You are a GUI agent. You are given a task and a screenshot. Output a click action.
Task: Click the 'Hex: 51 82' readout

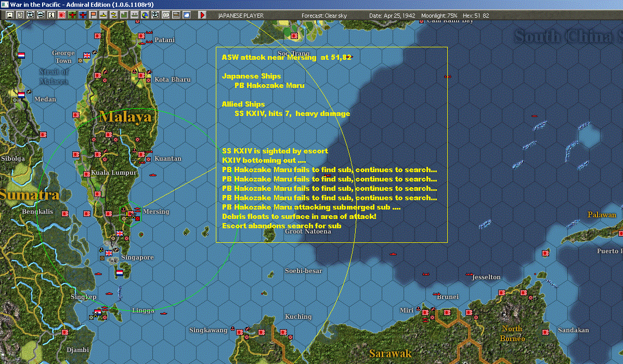[476, 16]
